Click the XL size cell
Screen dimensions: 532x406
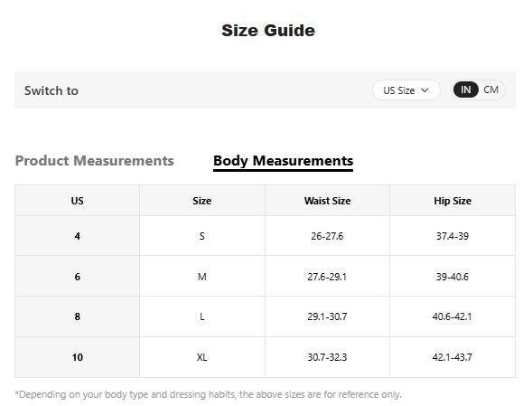[x=202, y=357]
